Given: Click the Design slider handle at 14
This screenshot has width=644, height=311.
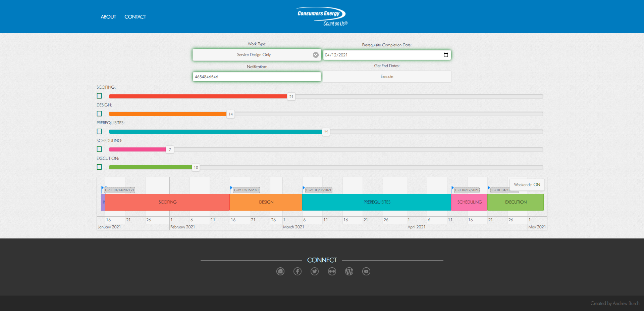Looking at the screenshot, I should click(x=230, y=114).
